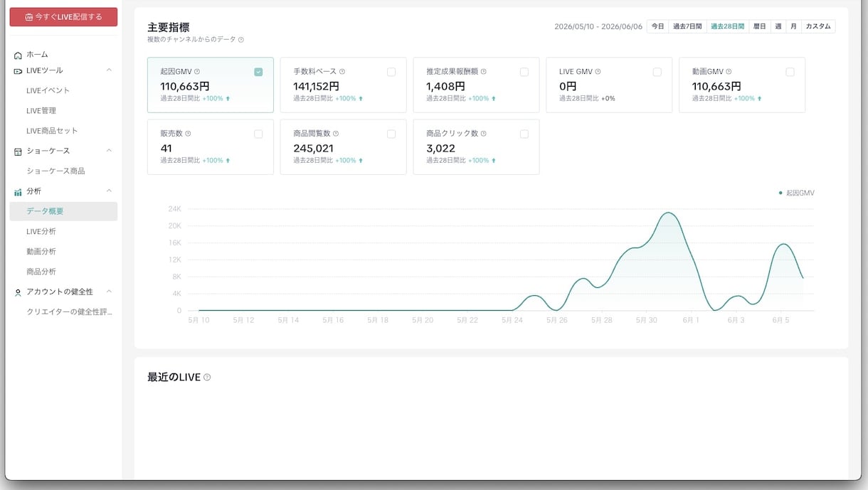The width and height of the screenshot is (868, 490).
Task: Click the home icon in sidebar
Action: click(x=18, y=55)
